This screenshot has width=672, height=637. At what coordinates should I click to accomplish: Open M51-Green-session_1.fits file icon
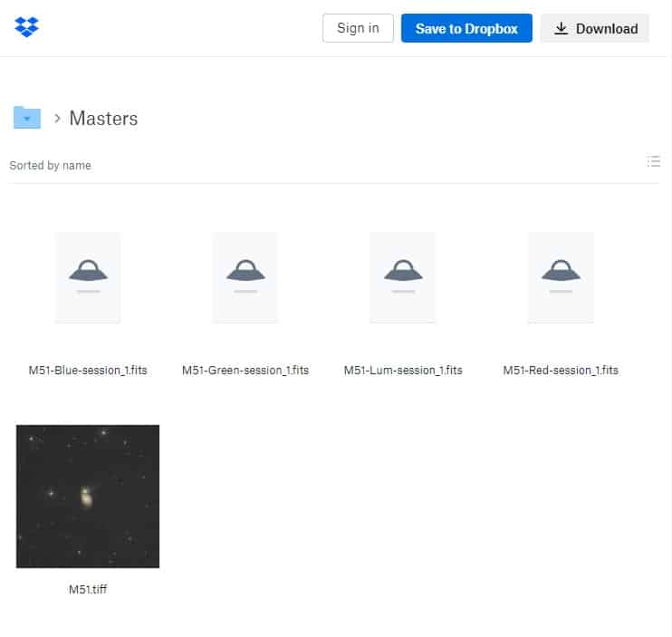[245, 277]
